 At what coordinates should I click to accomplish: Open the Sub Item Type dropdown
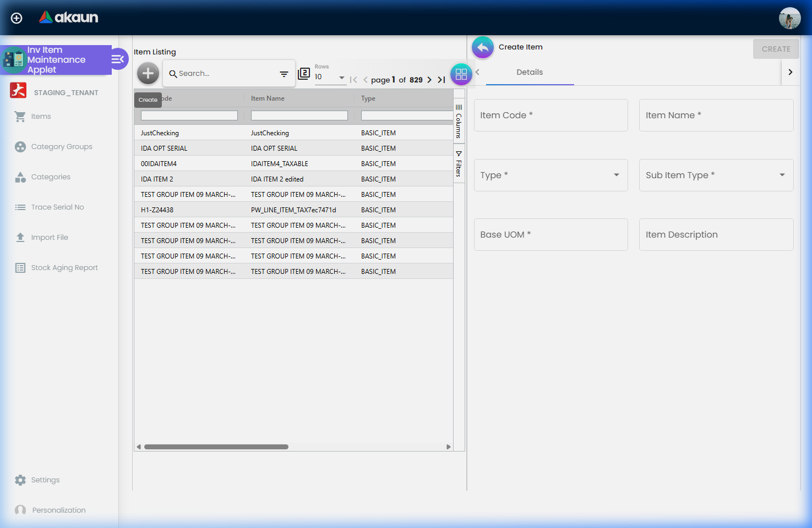(716, 175)
